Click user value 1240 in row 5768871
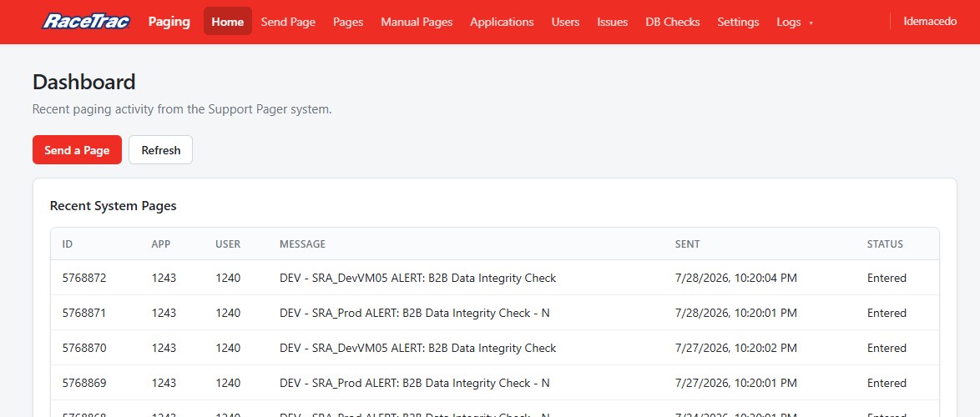 click(228, 313)
